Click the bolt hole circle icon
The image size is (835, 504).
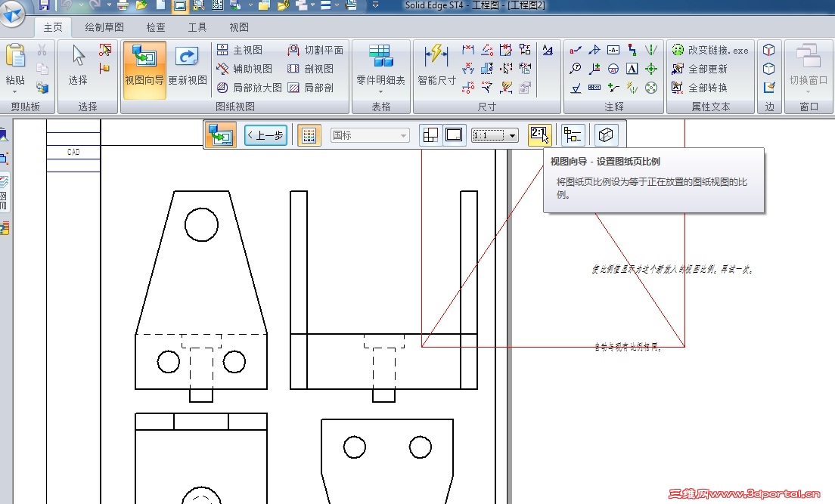point(650,88)
